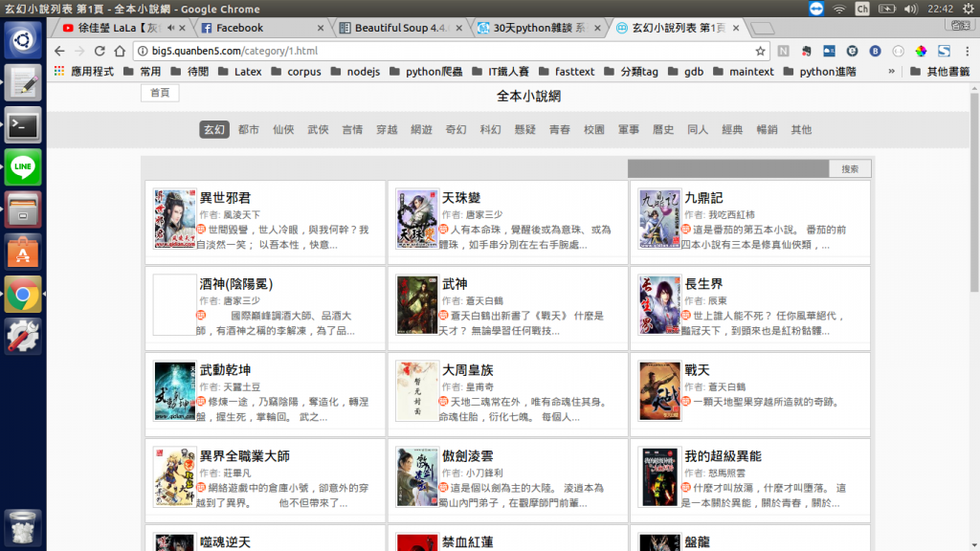
Task: Open Ubuntu Software Center dock icon
Action: click(x=23, y=252)
